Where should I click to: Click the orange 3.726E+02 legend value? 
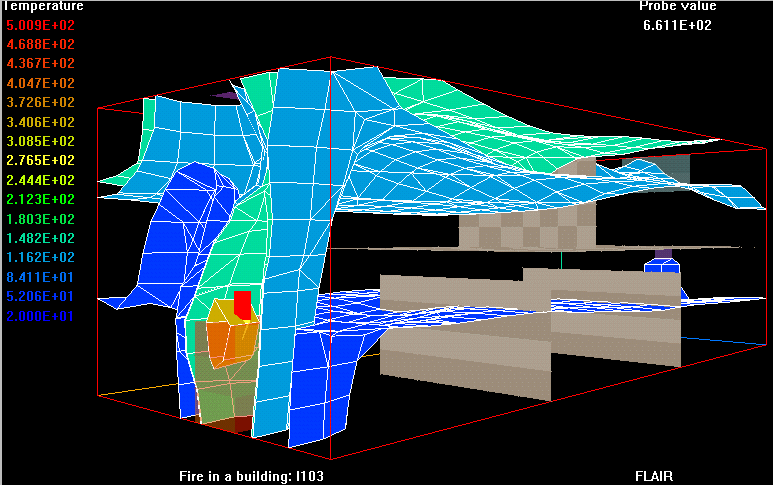click(x=40, y=103)
